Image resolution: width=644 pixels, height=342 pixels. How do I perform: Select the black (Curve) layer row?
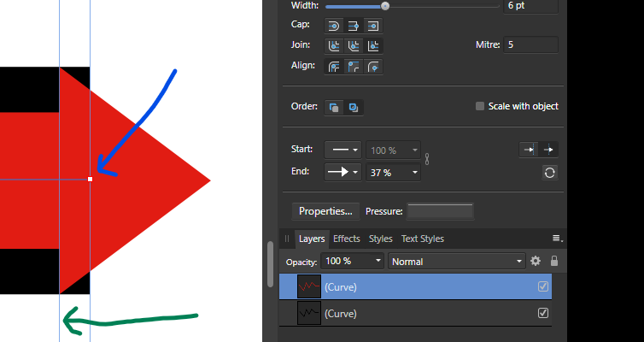415,313
